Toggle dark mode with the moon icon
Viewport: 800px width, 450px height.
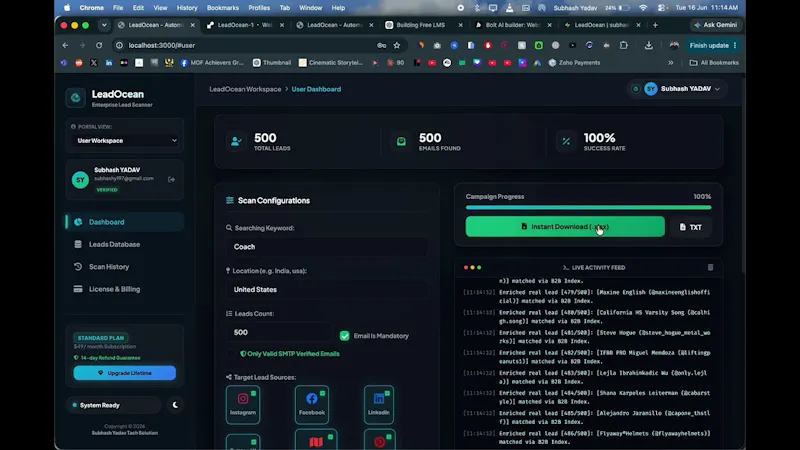pyautogui.click(x=175, y=405)
